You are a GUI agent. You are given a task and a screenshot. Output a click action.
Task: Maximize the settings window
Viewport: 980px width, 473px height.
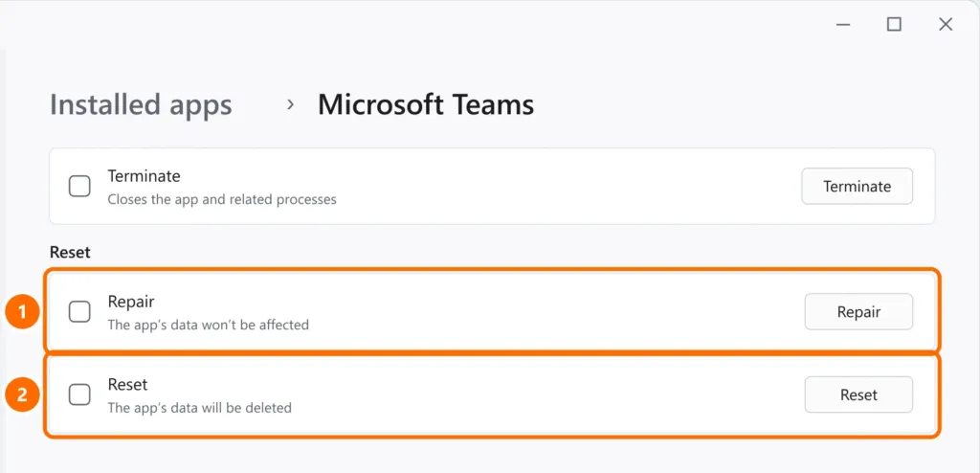pos(895,24)
